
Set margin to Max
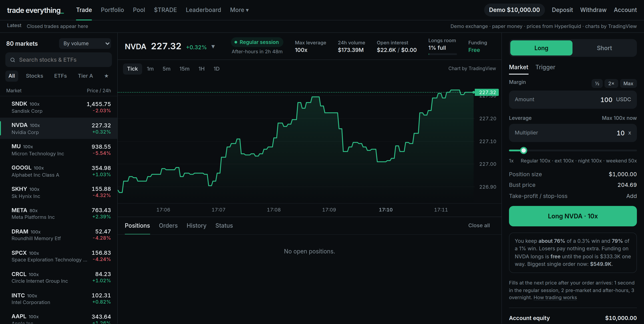pos(628,83)
